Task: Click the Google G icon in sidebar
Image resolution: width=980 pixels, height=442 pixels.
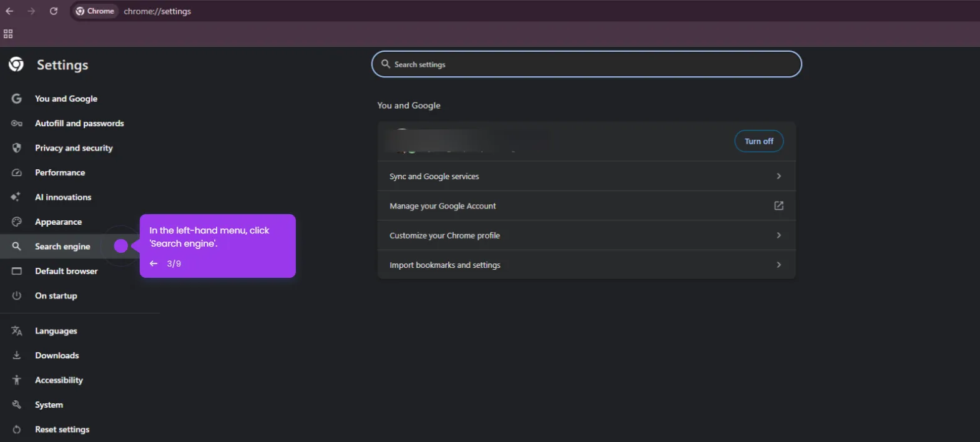Action: (x=17, y=99)
